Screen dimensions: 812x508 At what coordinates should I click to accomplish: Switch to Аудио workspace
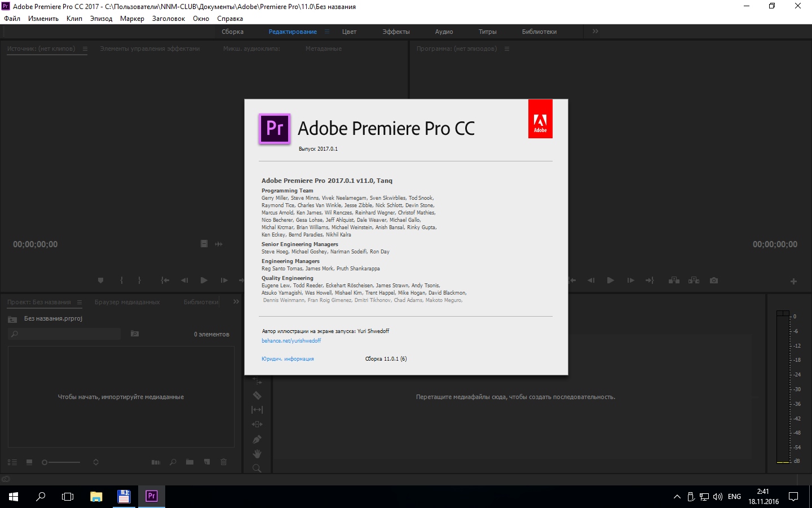(444, 32)
